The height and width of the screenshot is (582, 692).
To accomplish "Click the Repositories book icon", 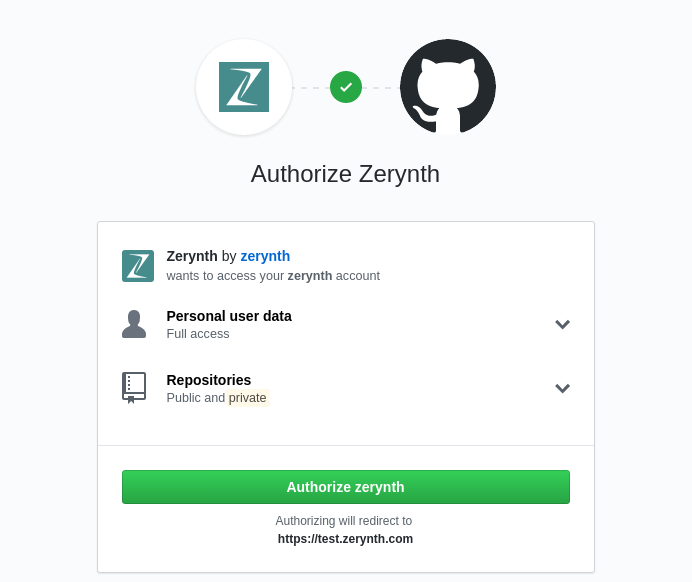I will click(x=134, y=388).
